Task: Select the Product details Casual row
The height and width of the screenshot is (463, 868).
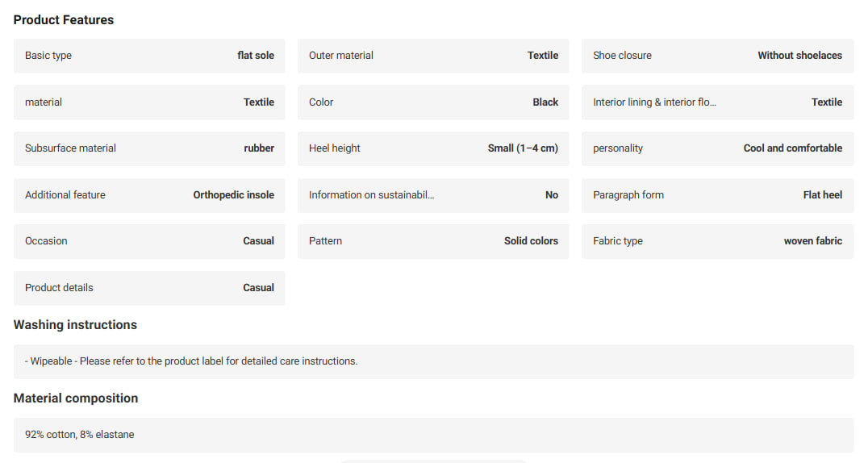Action: 149,288
